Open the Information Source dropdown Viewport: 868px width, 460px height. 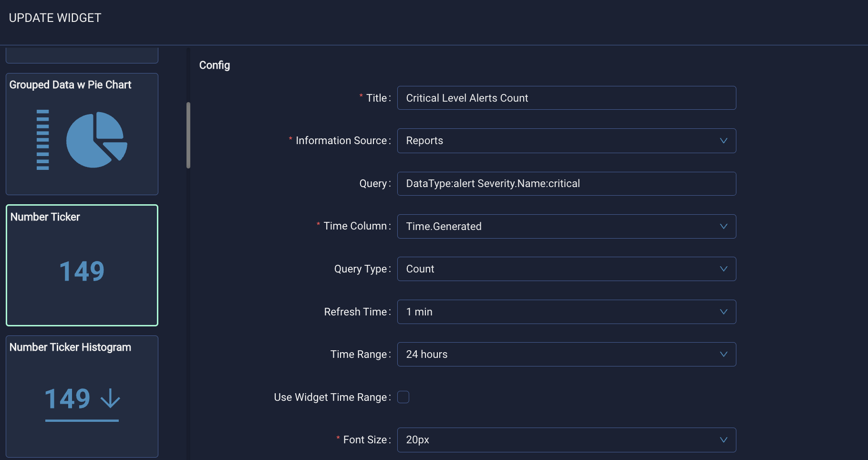pyautogui.click(x=567, y=141)
